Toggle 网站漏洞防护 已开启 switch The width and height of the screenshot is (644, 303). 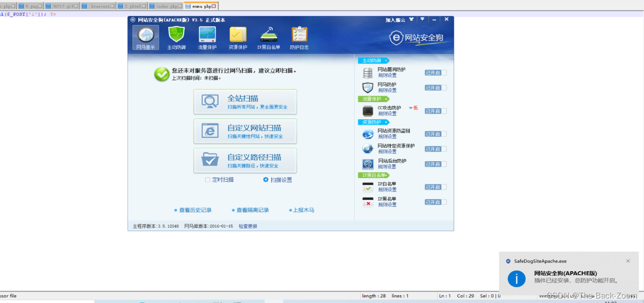click(436, 73)
